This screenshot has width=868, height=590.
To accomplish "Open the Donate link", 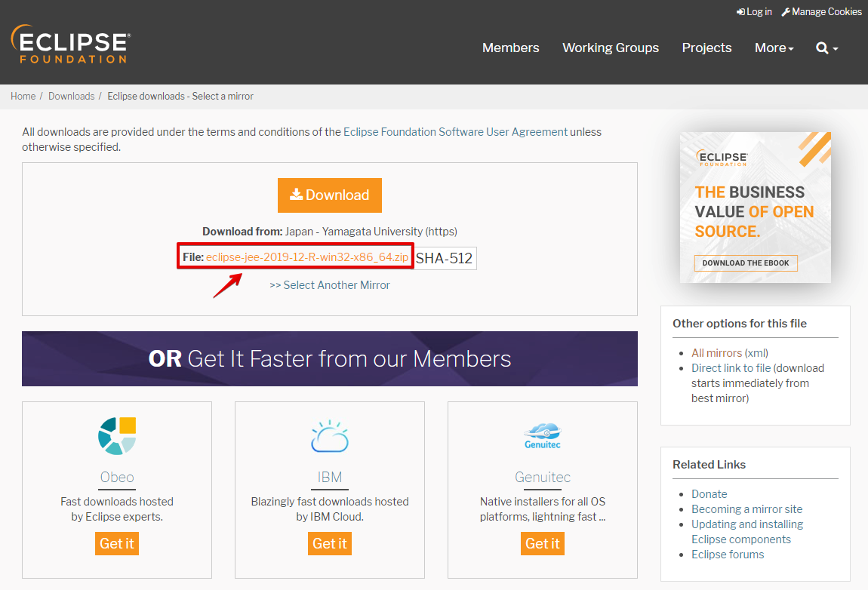I will (x=709, y=493).
